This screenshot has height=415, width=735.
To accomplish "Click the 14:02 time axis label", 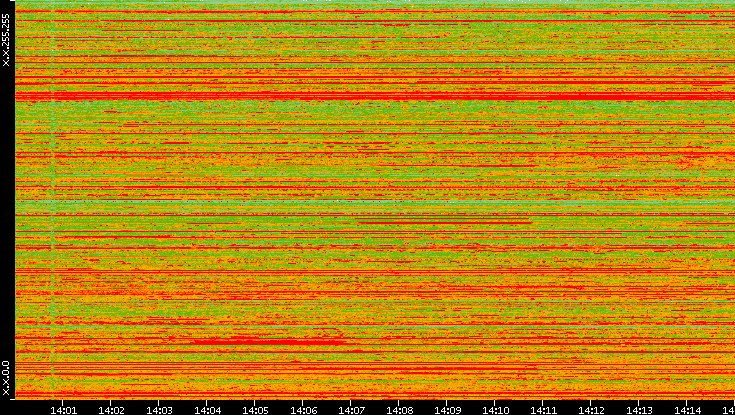I will (x=111, y=410).
